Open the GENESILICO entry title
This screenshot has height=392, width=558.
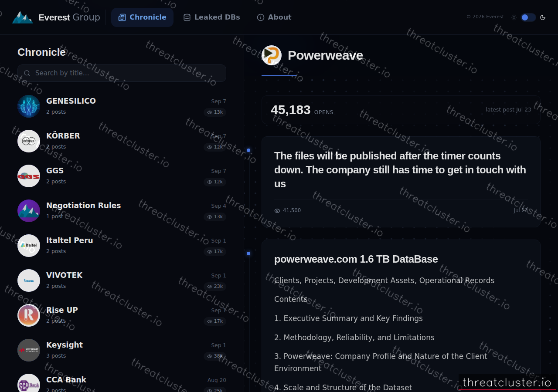pos(71,101)
